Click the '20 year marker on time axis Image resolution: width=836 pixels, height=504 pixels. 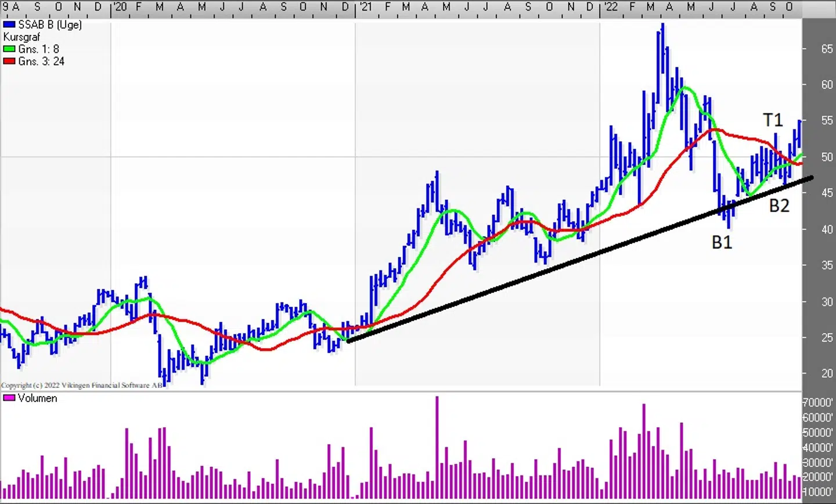[120, 7]
